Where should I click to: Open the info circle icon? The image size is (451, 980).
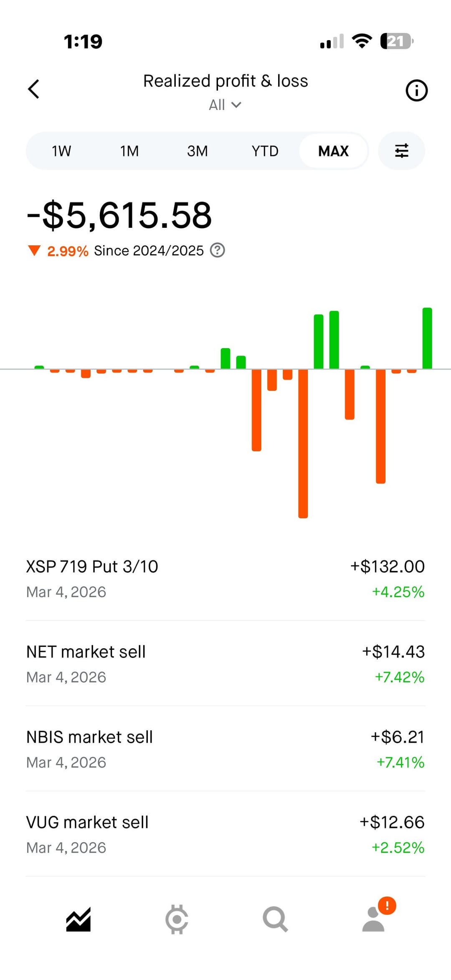(416, 90)
